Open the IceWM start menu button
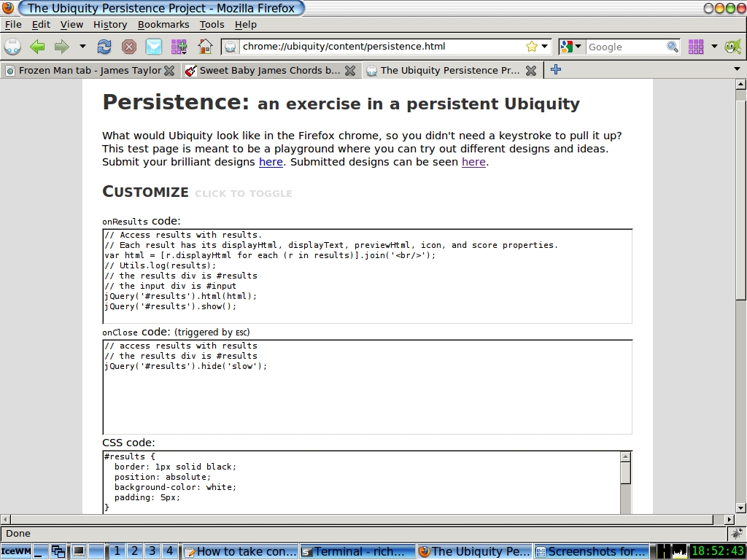 click(16, 551)
